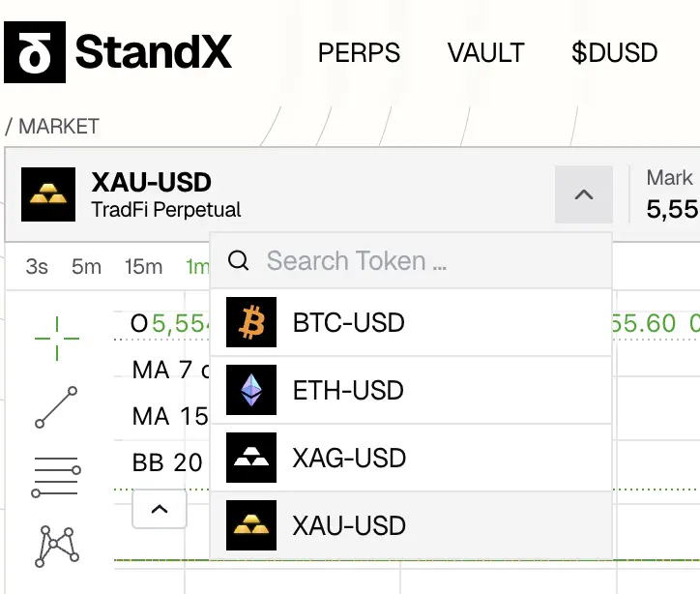Click the Ethereum icon in token list
Screen dimensions: 700x594
point(251,391)
